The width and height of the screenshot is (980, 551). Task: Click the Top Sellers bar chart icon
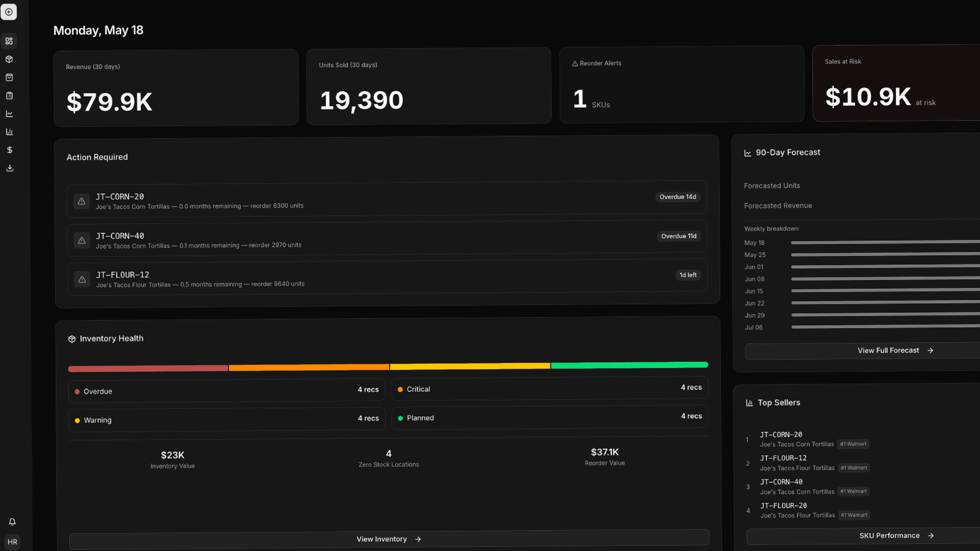coord(749,403)
